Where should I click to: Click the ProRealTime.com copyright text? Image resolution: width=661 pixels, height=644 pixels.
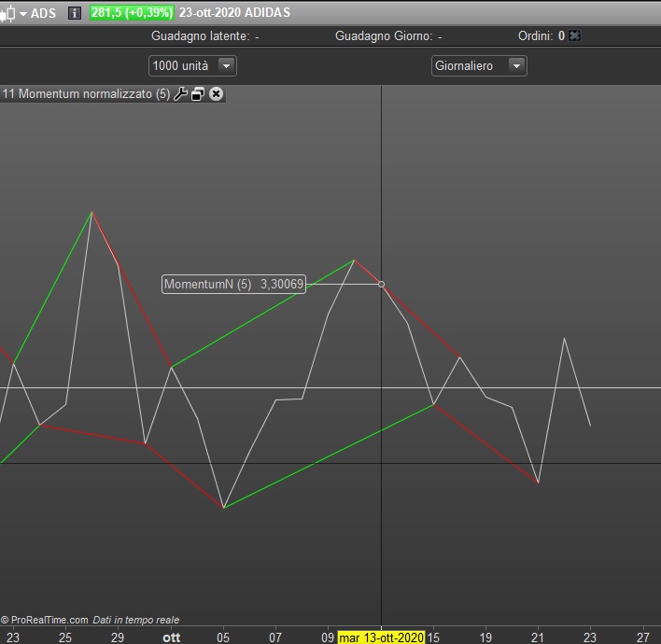click(44, 620)
